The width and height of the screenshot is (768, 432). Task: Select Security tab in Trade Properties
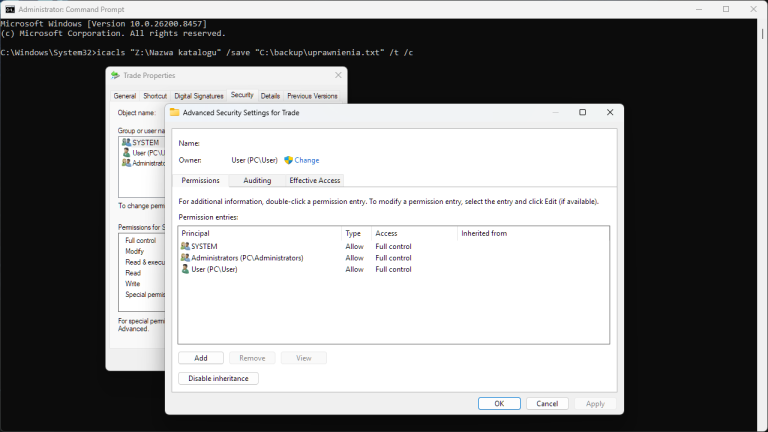tap(242, 95)
